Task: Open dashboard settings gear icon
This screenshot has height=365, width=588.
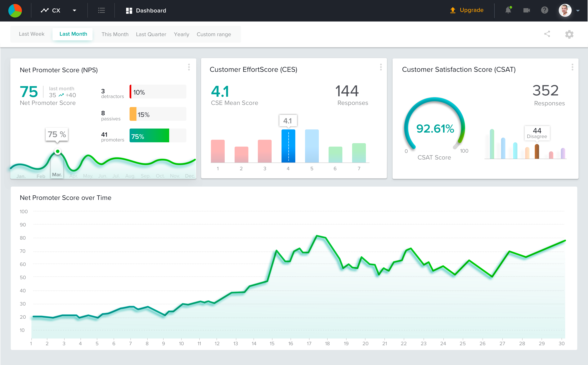Action: 569,34
